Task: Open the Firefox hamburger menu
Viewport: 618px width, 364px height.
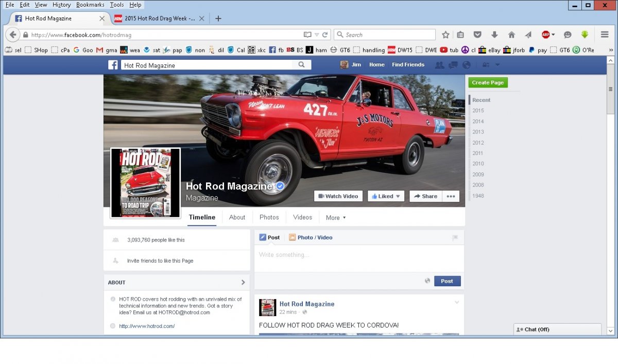Action: coord(605,35)
